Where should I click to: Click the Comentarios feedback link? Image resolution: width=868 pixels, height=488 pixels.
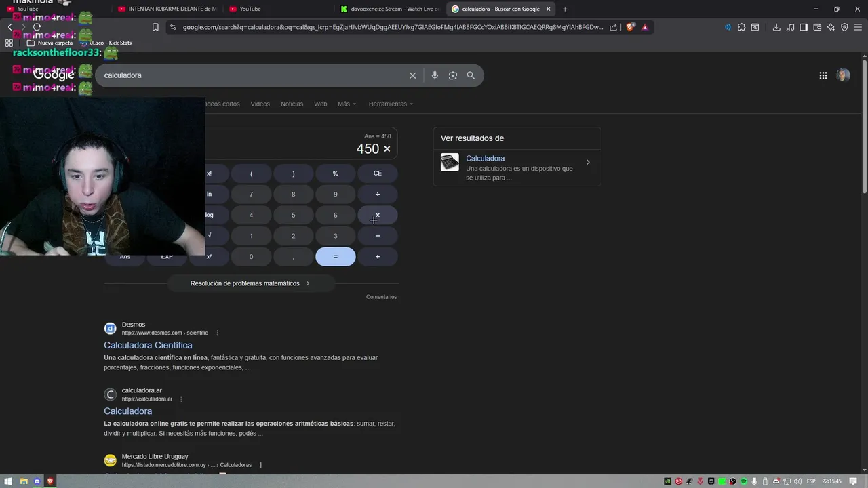[x=381, y=297]
